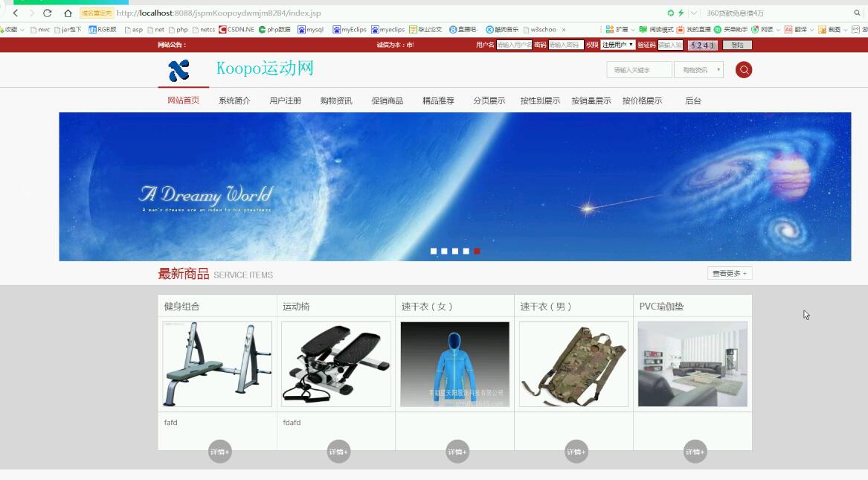
Task: Open the jar包下 bookmark
Action: click(68, 29)
